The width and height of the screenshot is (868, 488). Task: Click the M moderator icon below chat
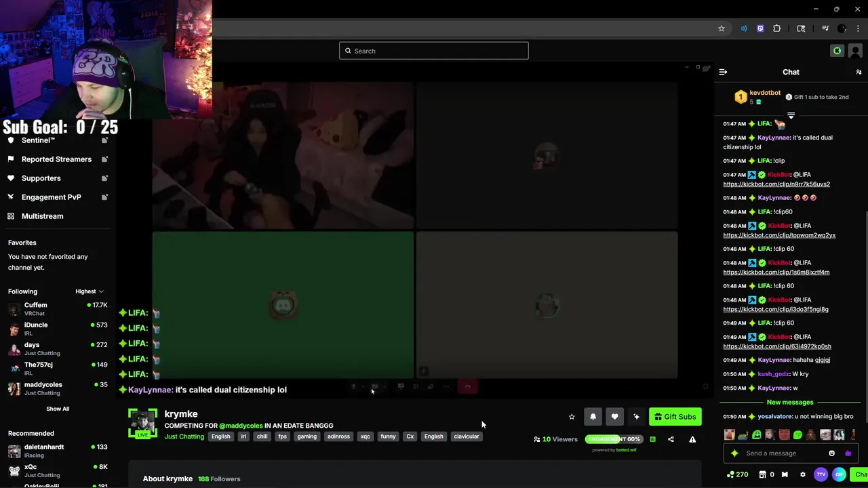pyautogui.click(x=785, y=474)
